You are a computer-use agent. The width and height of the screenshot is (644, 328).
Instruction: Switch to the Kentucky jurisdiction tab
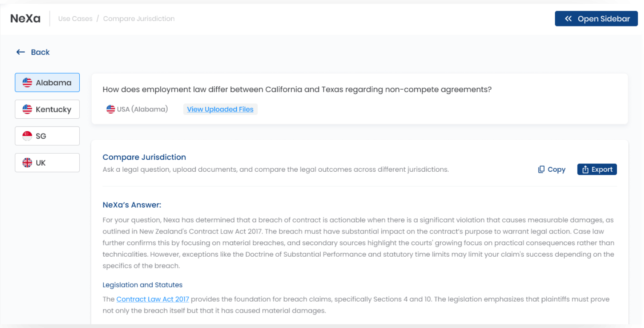(x=47, y=109)
